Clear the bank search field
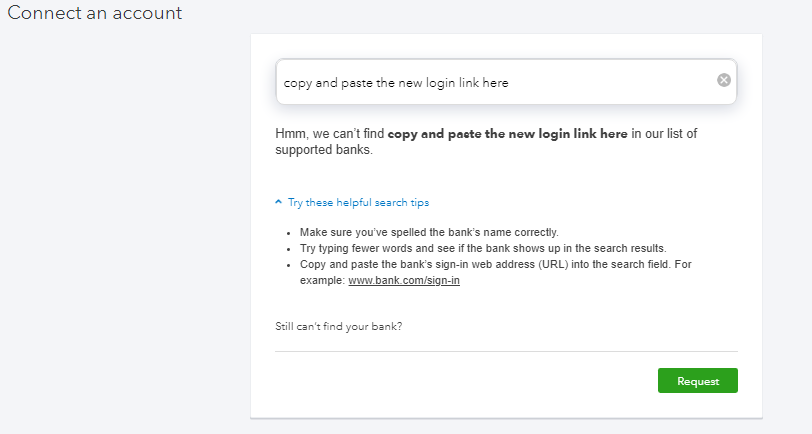This screenshot has height=434, width=812. pos(724,80)
